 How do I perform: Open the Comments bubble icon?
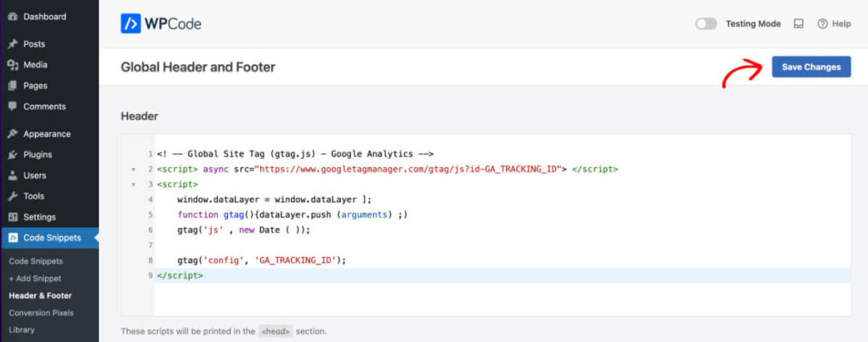(13, 106)
